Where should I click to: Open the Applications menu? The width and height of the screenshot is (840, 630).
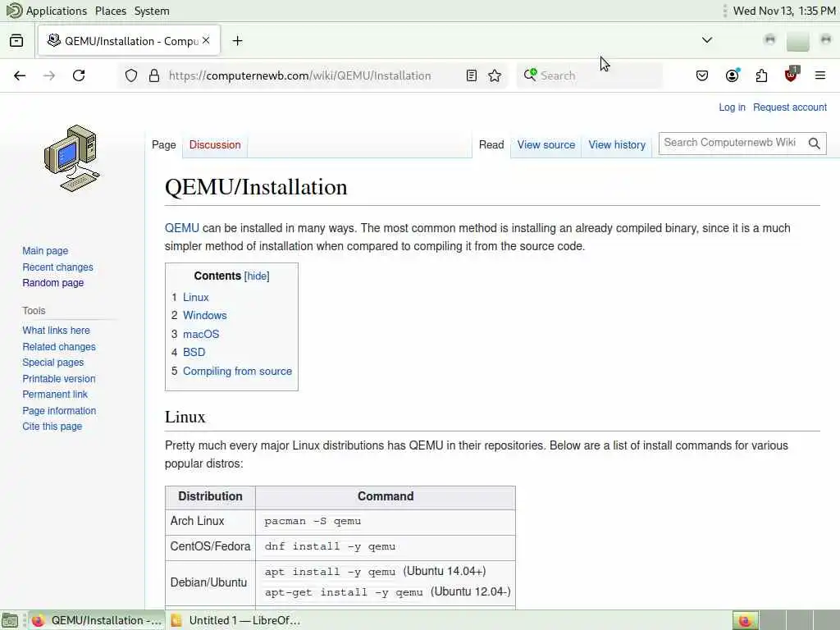[57, 11]
